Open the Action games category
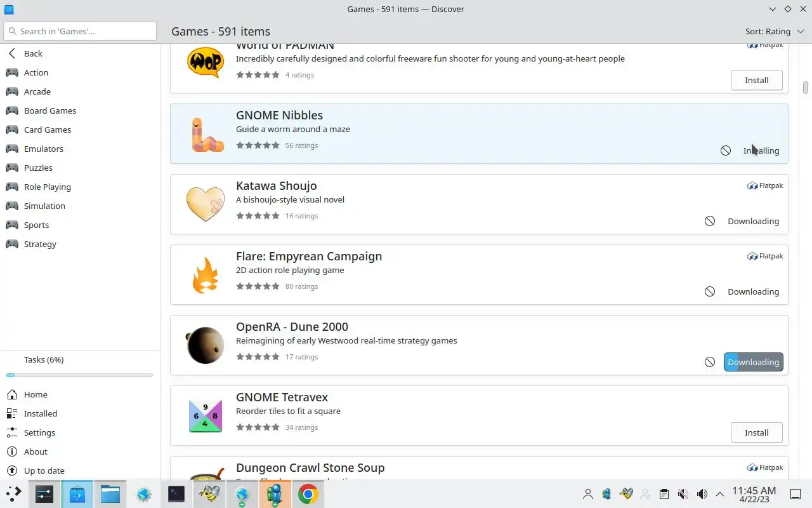 point(80,72)
